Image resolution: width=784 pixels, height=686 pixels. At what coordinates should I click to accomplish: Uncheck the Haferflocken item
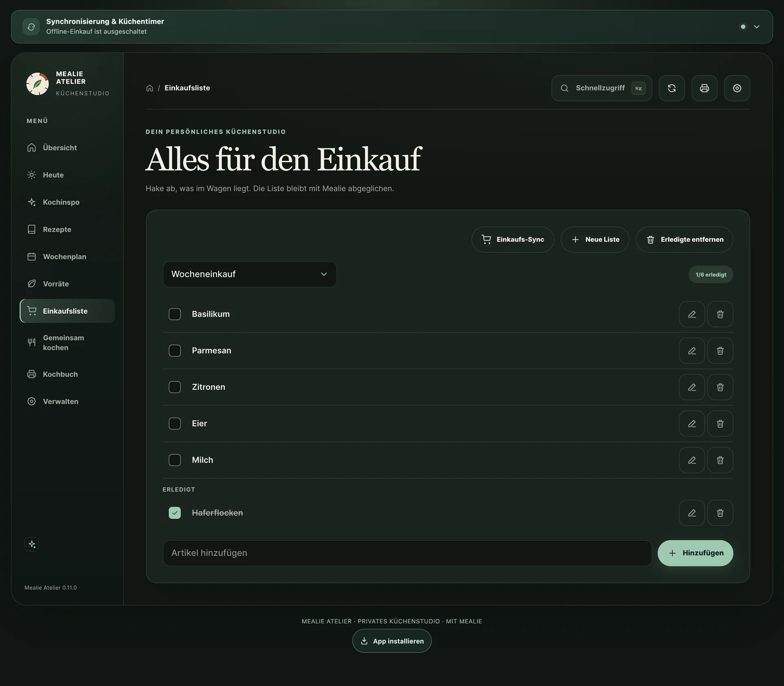tap(175, 513)
